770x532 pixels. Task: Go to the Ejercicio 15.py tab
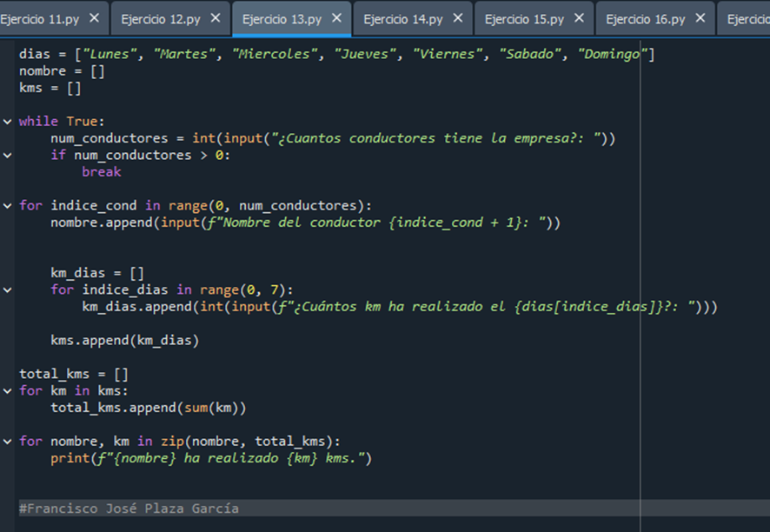click(x=524, y=19)
